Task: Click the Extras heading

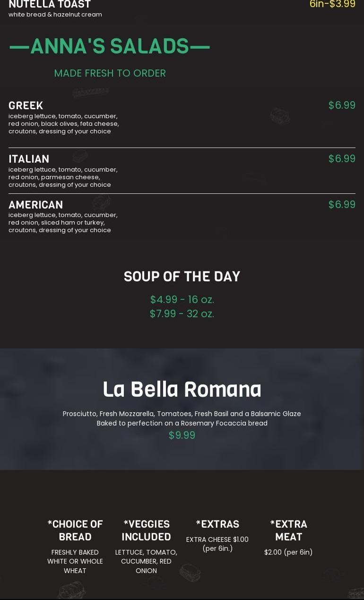Action: [217, 524]
